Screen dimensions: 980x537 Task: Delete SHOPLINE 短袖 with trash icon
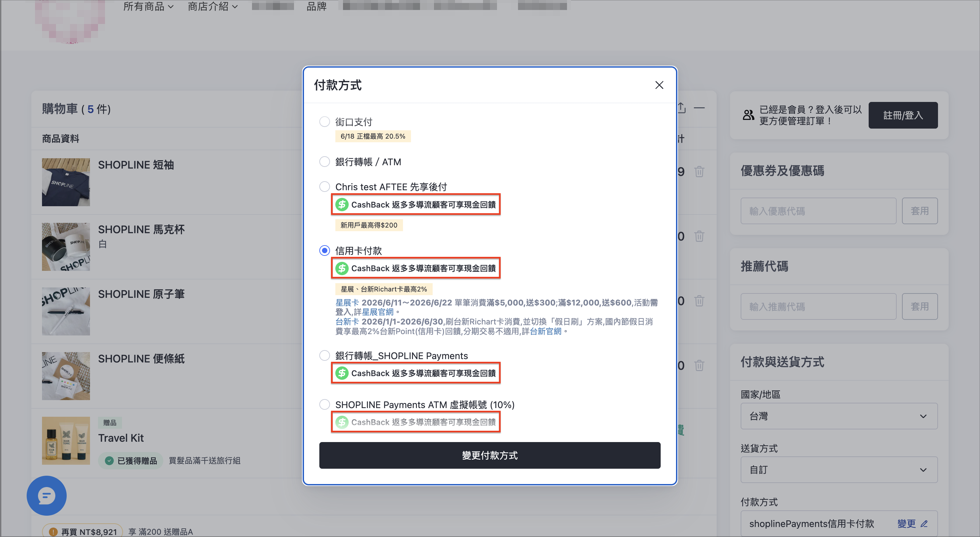(x=699, y=172)
